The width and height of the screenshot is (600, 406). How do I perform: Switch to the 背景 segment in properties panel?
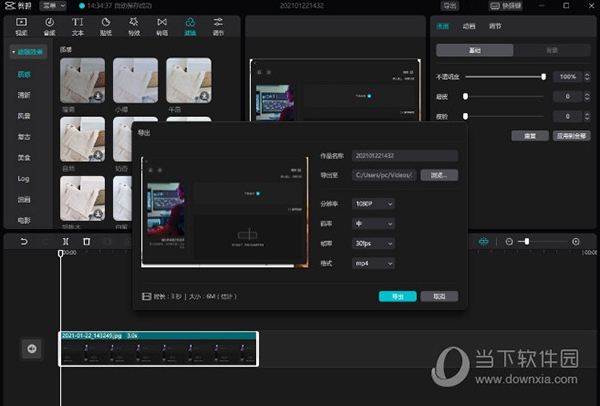[x=551, y=50]
